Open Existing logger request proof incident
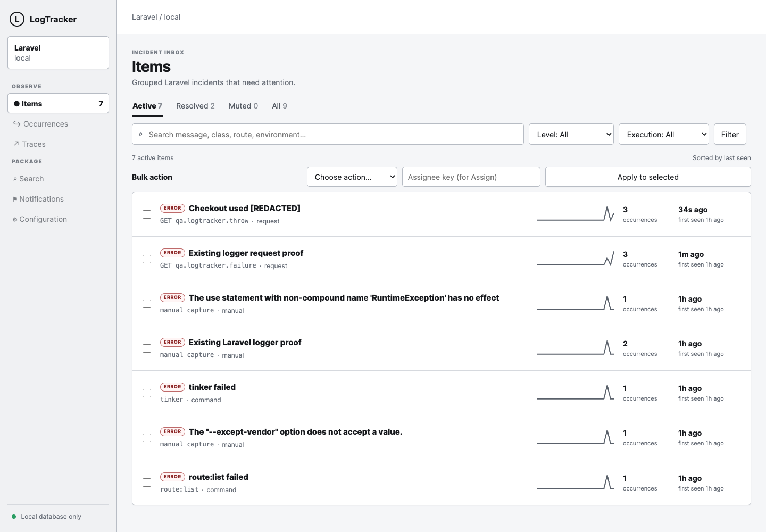Screen dimensions: 766x532 (246, 253)
